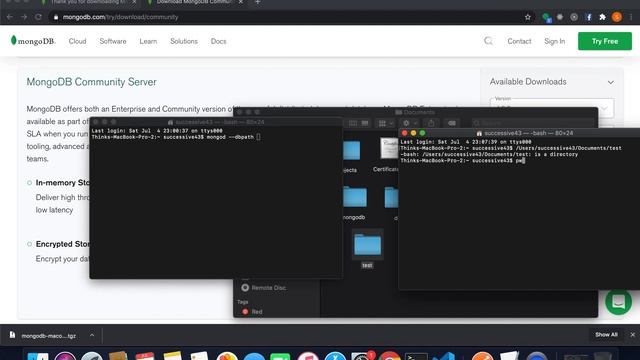Select the mongodb folder in Finder

[354, 203]
